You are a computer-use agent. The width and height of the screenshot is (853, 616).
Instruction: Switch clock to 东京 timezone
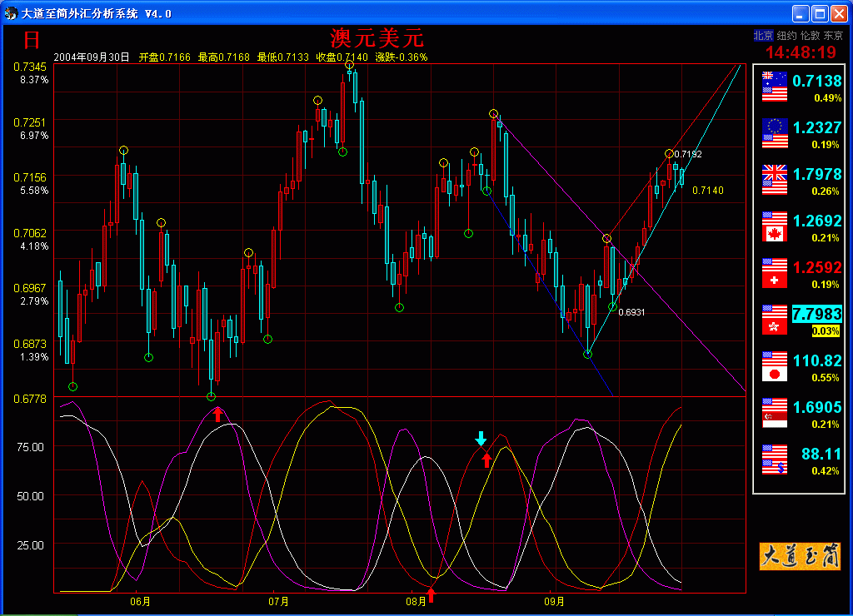[833, 36]
